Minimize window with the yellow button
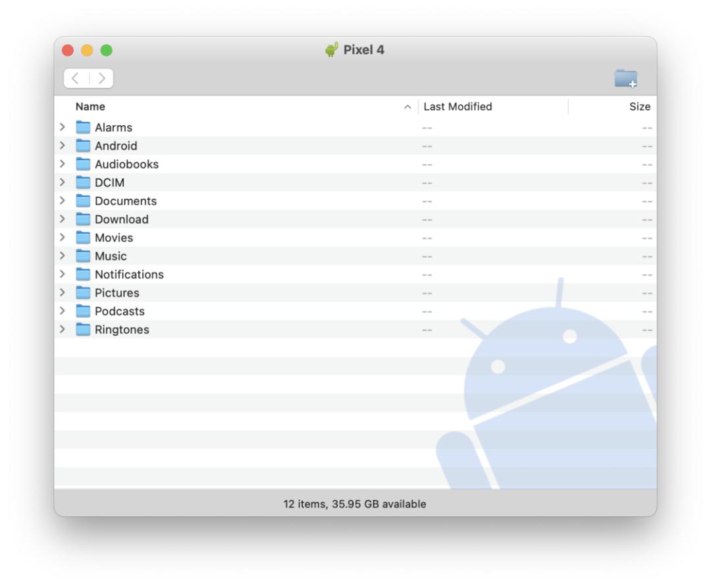The width and height of the screenshot is (711, 588). click(87, 50)
